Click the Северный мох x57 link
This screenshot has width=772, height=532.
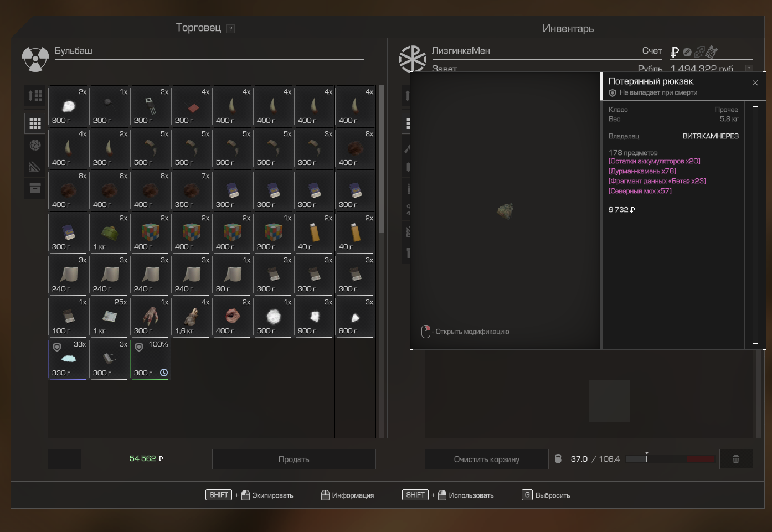coord(640,191)
